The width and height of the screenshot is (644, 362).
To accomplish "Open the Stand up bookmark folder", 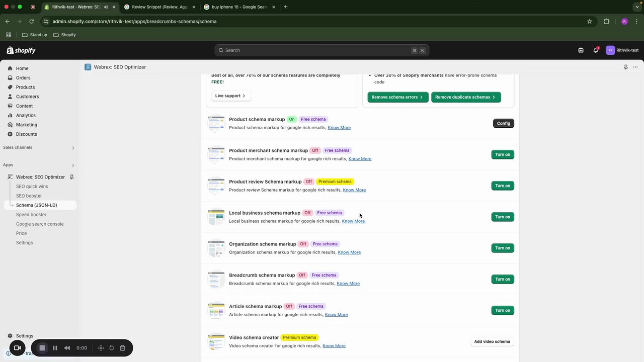I will coord(35,35).
